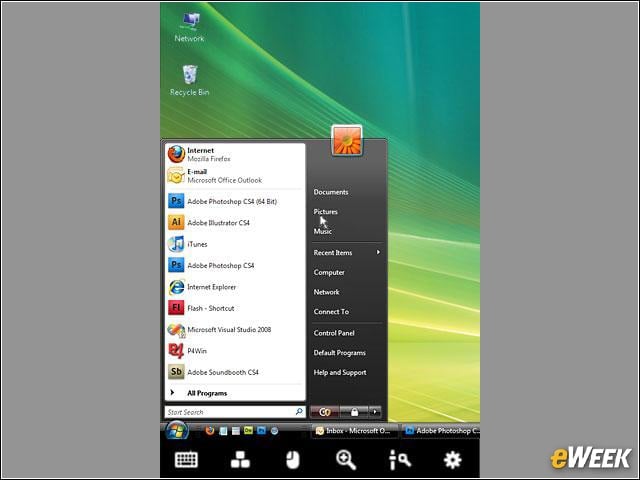Expand the shutdown options arrow

(x=375, y=412)
